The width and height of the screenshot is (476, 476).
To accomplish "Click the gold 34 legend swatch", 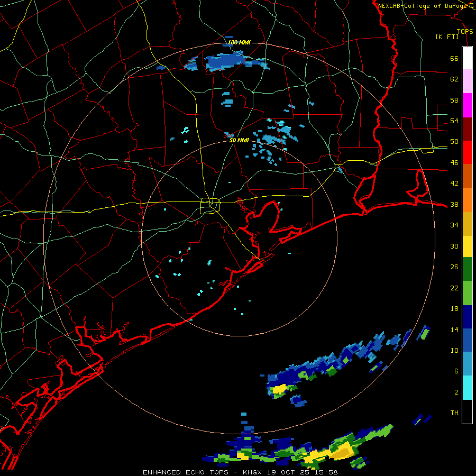I will click(x=467, y=224).
